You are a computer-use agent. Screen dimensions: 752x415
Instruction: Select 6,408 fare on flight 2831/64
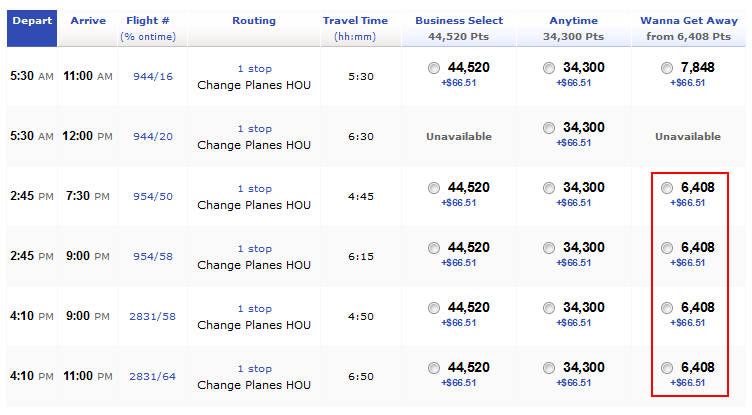tap(667, 368)
